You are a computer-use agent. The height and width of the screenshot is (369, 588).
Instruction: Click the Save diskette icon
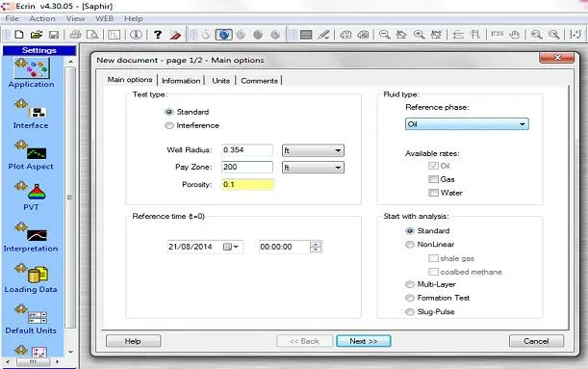click(x=54, y=35)
